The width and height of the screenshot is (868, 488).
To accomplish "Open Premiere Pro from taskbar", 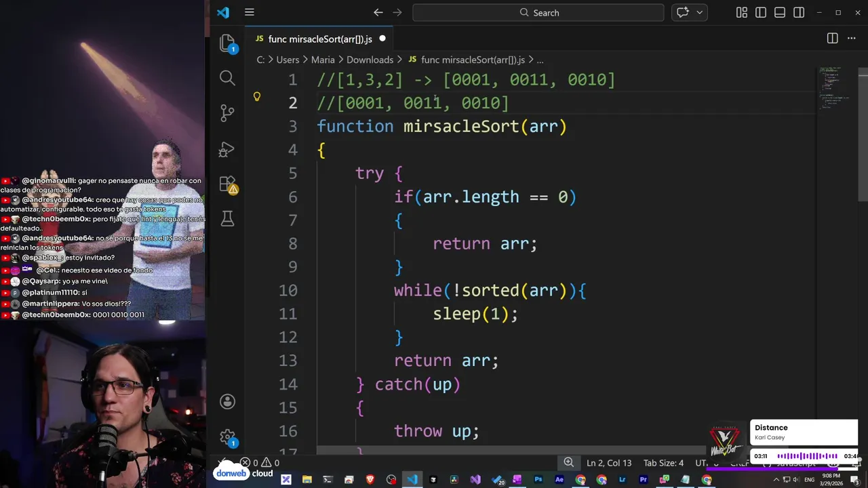I will [x=644, y=480].
